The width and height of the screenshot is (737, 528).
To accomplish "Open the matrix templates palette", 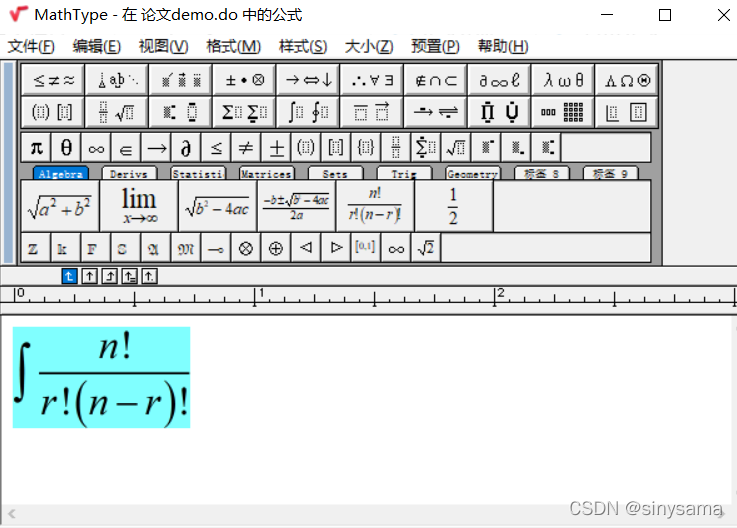I will click(x=563, y=112).
